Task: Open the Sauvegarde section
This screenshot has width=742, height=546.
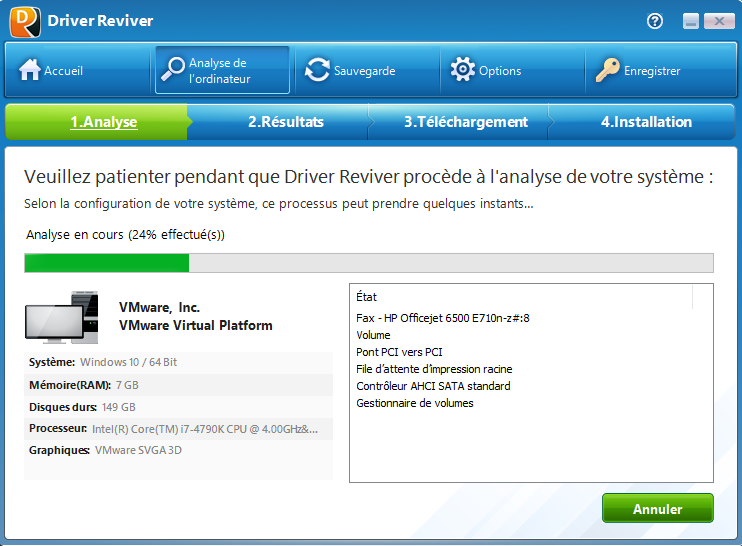Action: click(x=367, y=70)
